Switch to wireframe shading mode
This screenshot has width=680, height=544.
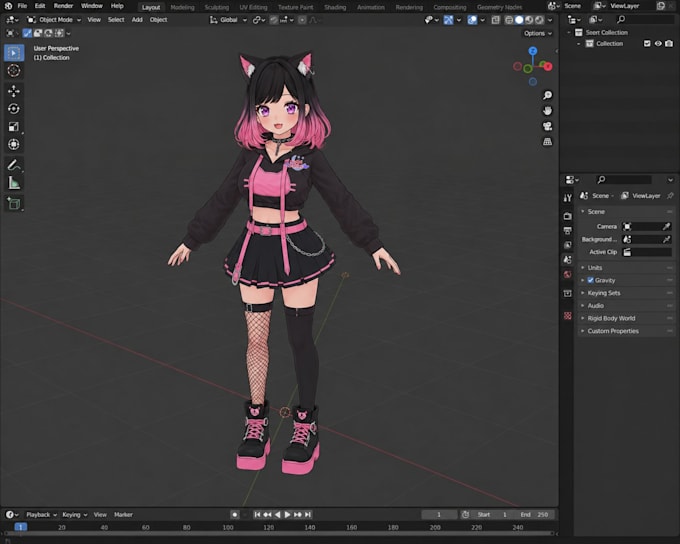tap(509, 20)
